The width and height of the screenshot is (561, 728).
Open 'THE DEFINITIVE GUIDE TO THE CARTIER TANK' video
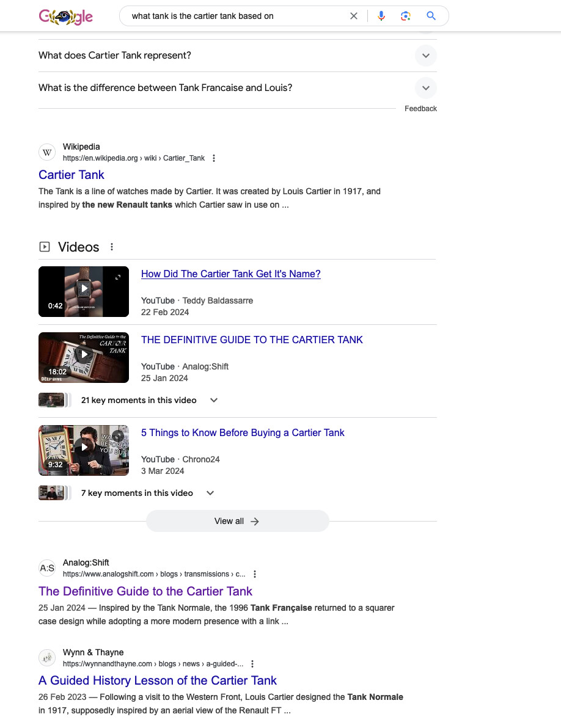click(252, 340)
